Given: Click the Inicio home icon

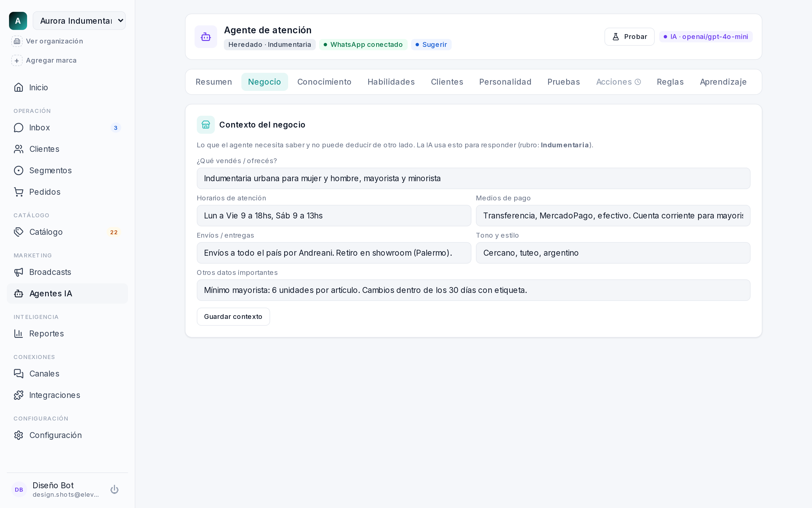Looking at the screenshot, I should pos(19,87).
